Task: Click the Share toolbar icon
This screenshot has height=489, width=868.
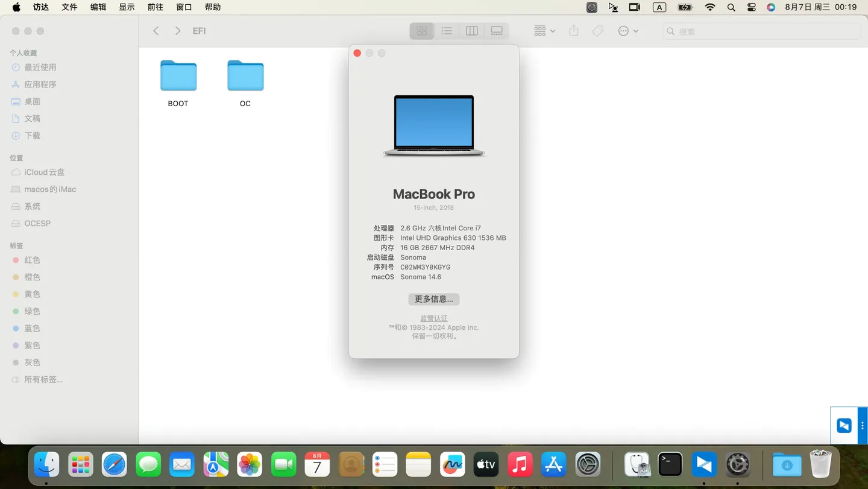Action: 574,31
